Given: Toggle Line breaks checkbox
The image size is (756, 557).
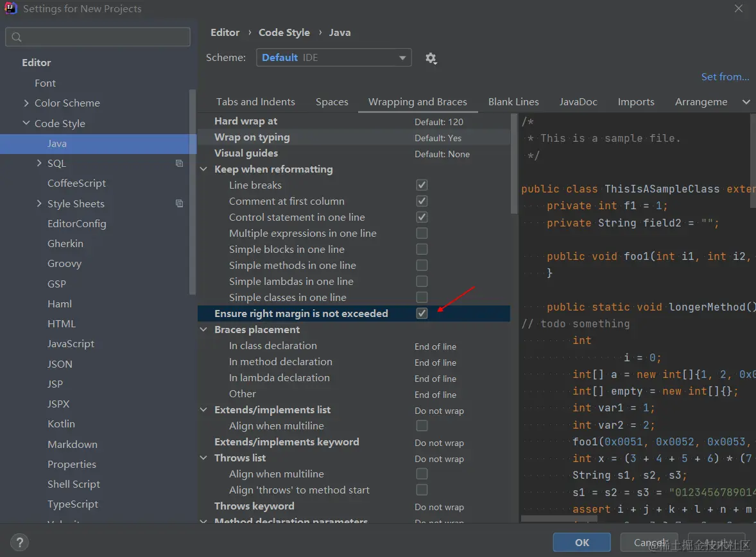Looking at the screenshot, I should coord(422,185).
